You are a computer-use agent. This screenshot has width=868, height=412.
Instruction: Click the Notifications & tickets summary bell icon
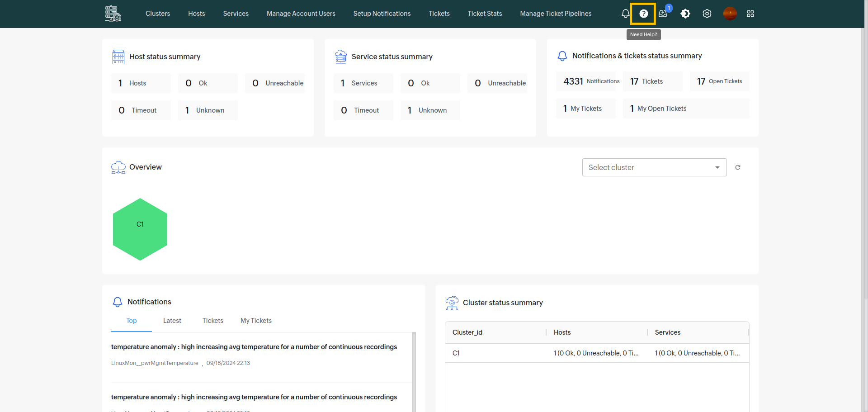[562, 56]
